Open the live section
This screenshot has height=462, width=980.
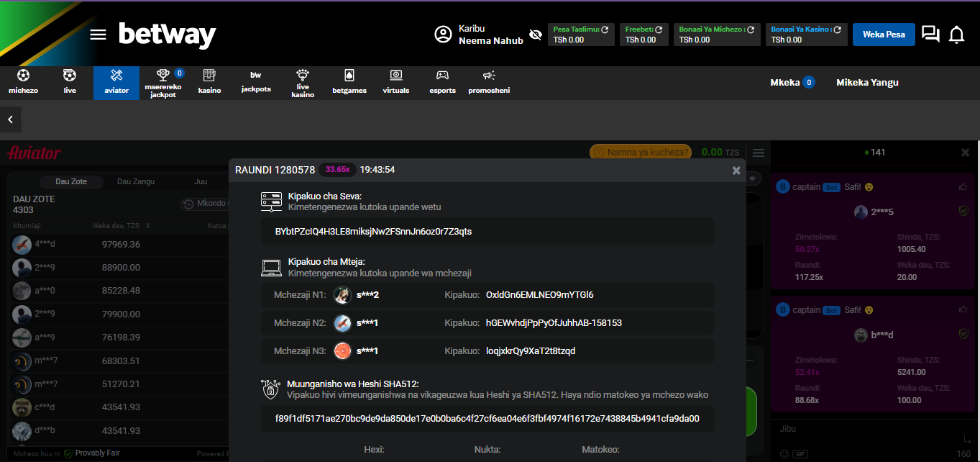(70, 83)
